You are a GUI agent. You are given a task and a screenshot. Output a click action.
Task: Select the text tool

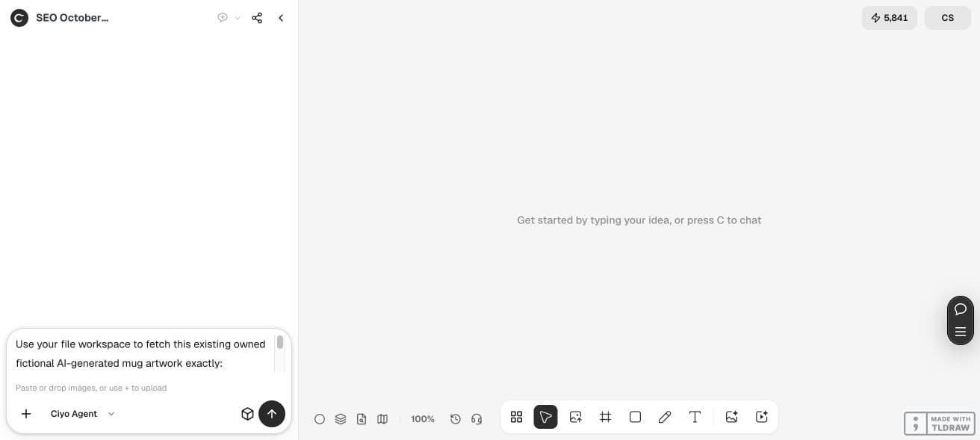[695, 417]
